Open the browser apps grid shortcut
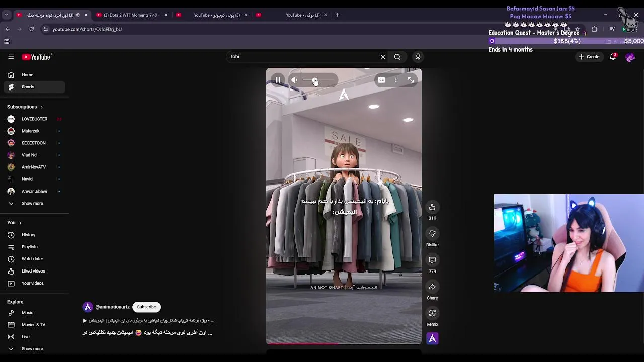Screen dimensions: 644x362 (x=7, y=42)
